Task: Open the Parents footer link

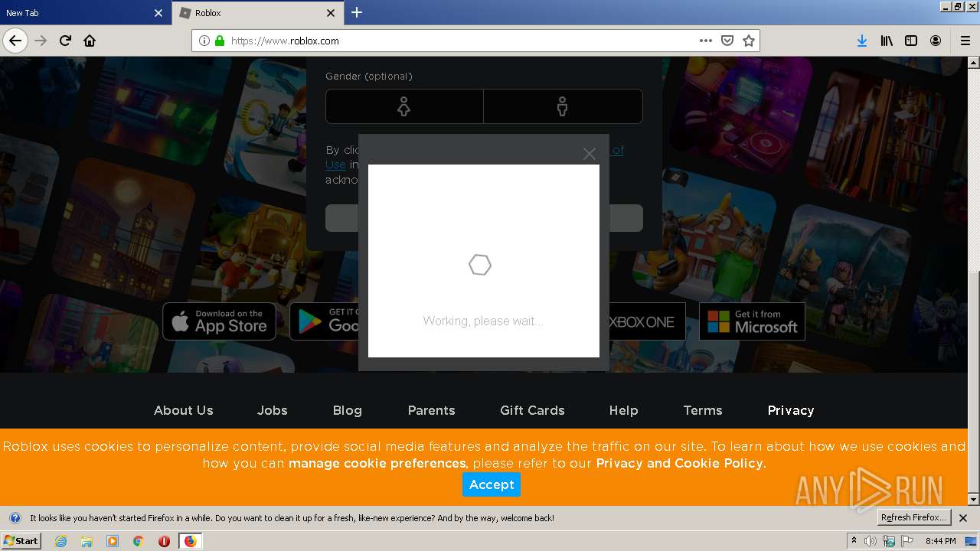Action: pos(432,410)
